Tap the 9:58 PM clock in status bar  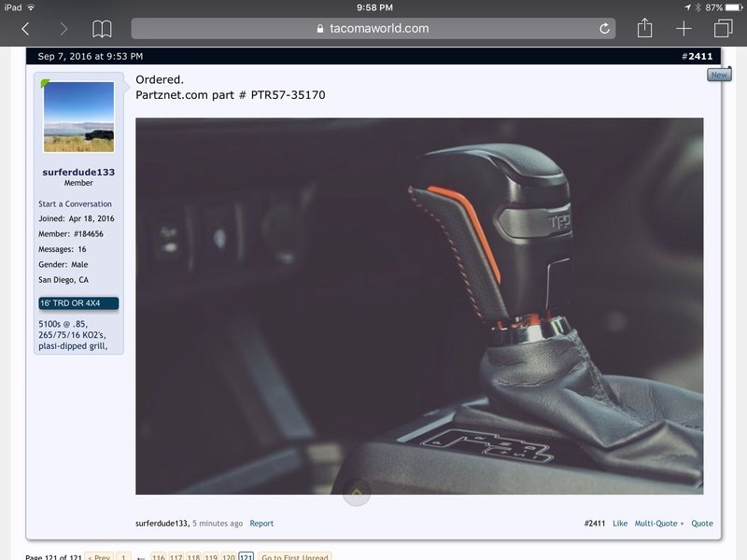[x=374, y=7]
